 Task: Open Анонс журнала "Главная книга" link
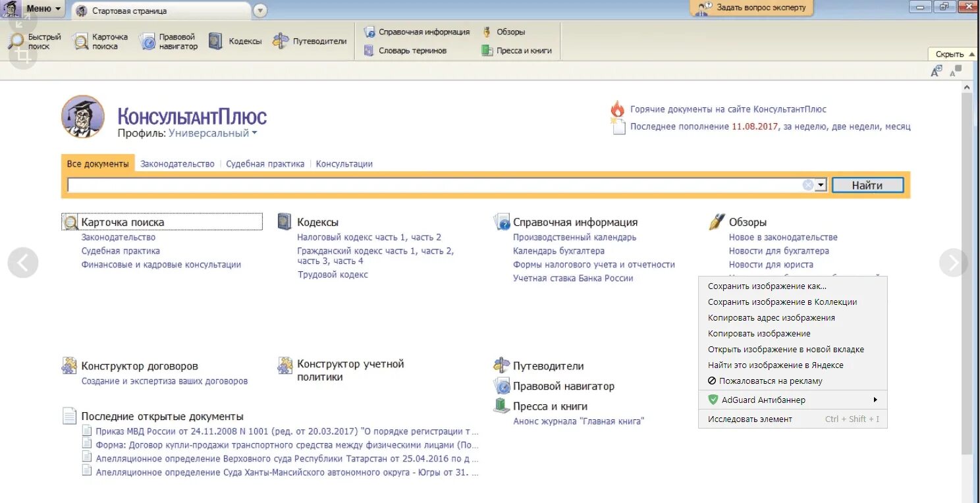(578, 421)
